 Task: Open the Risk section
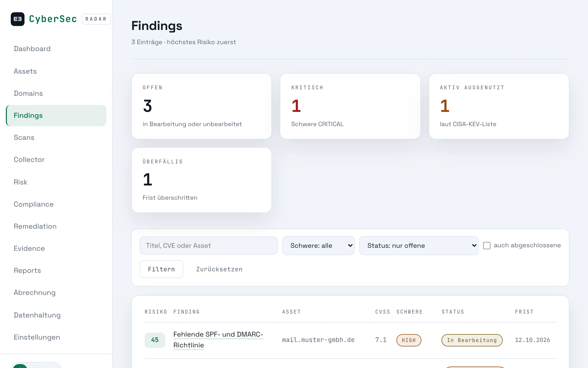tap(21, 182)
